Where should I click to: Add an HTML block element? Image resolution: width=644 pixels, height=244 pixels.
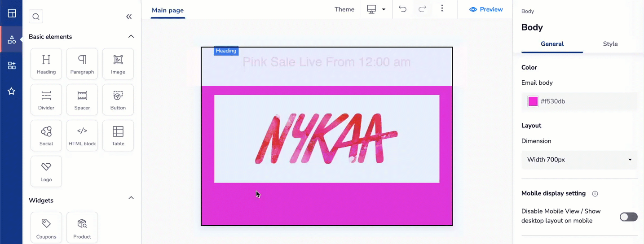[82, 135]
